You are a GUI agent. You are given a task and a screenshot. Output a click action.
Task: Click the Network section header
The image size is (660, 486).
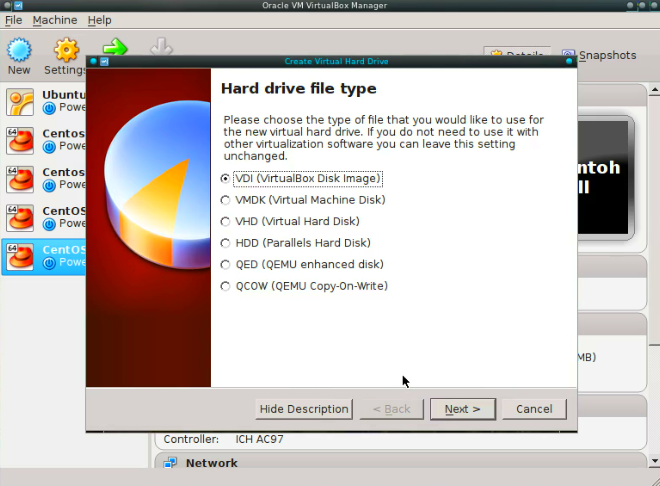[x=400, y=462]
